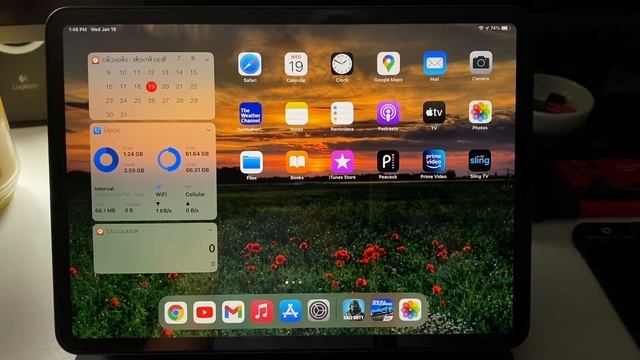This screenshot has height=360, width=640.
Task: Launch Google Maps
Action: pos(388,63)
